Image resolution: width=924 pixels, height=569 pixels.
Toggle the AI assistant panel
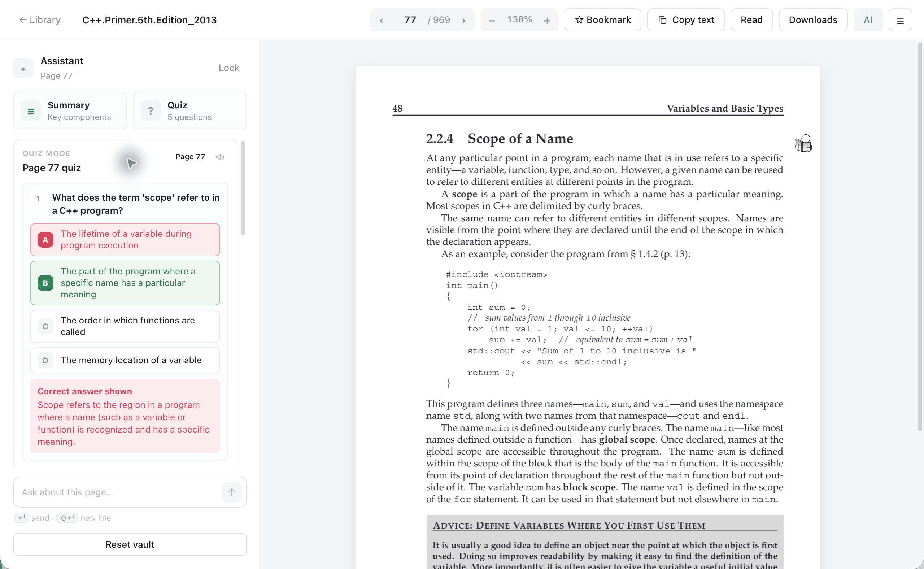pyautogui.click(x=868, y=20)
